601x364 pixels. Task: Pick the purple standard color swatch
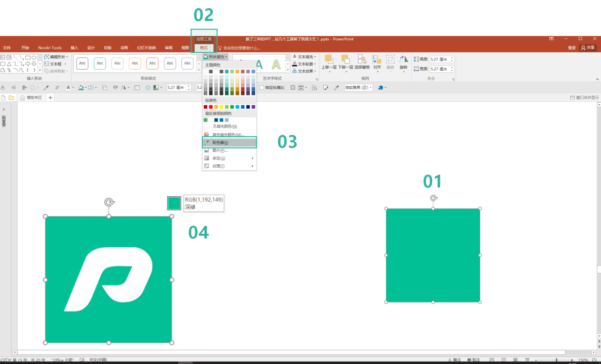pos(253,107)
